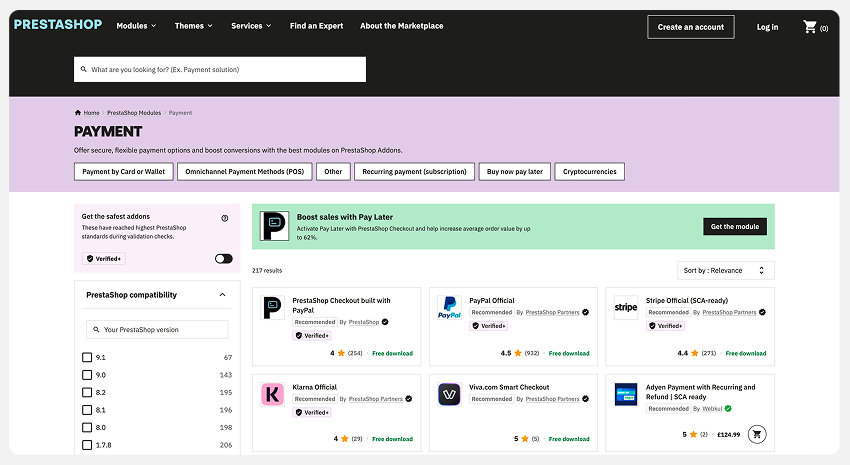Toggle the Verified+ safest addons switch
Screen dimensions: 850x465
223,259
